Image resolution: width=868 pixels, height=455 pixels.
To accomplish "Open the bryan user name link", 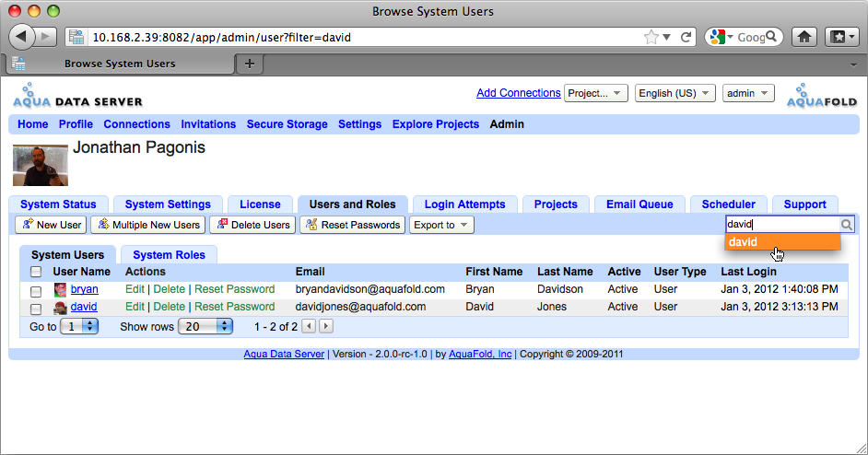I will pyautogui.click(x=84, y=289).
